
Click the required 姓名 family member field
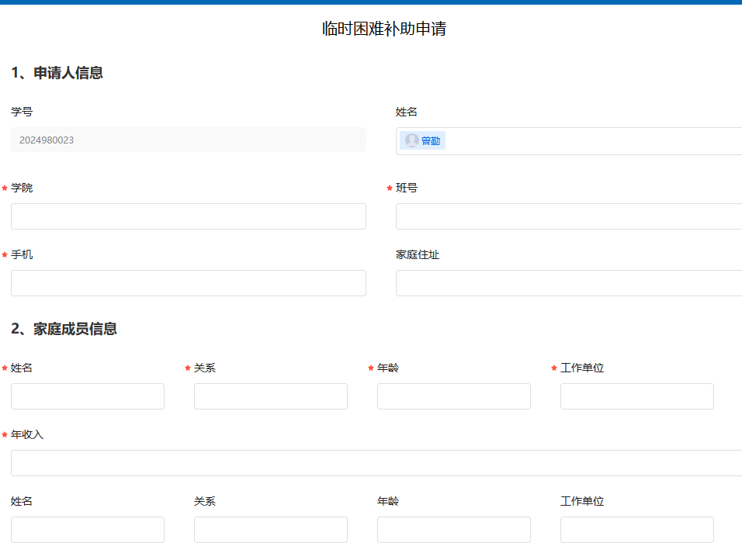tap(88, 396)
